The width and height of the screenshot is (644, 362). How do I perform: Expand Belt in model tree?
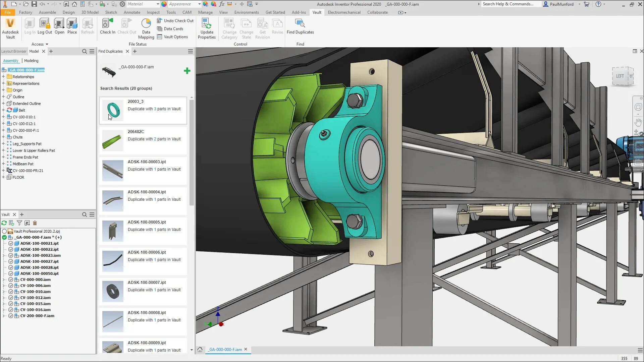(x=3, y=110)
